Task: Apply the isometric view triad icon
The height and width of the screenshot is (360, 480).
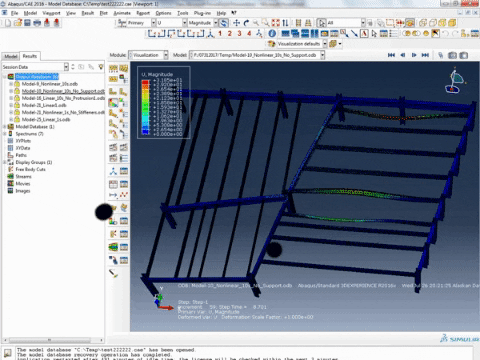Action: coord(210,33)
